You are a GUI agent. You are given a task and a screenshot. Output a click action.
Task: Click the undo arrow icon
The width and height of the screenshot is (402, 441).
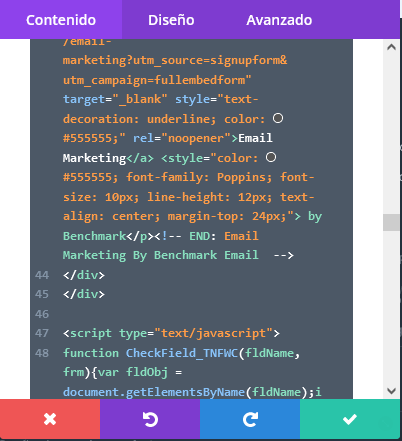click(150, 419)
